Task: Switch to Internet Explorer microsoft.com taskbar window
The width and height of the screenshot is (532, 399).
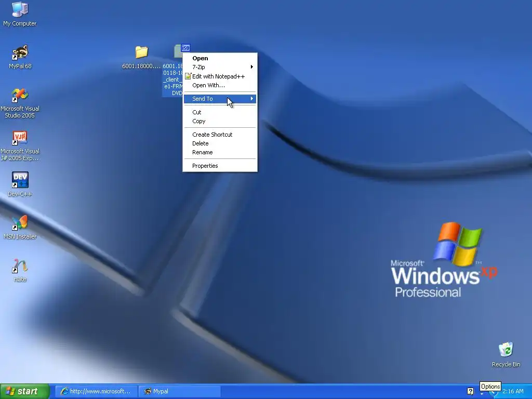Action: coord(96,391)
